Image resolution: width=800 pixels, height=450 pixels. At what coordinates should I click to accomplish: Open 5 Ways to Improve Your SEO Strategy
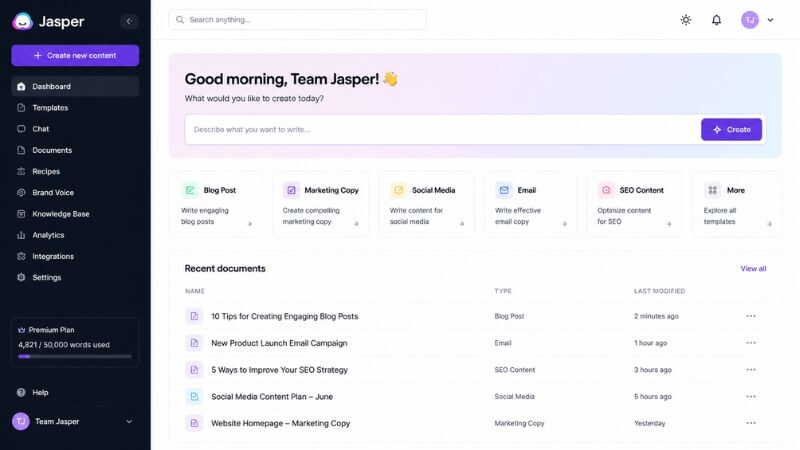coord(279,370)
